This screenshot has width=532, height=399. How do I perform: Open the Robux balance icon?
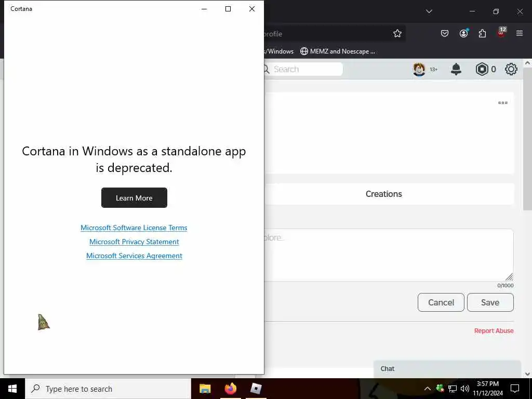pyautogui.click(x=482, y=69)
